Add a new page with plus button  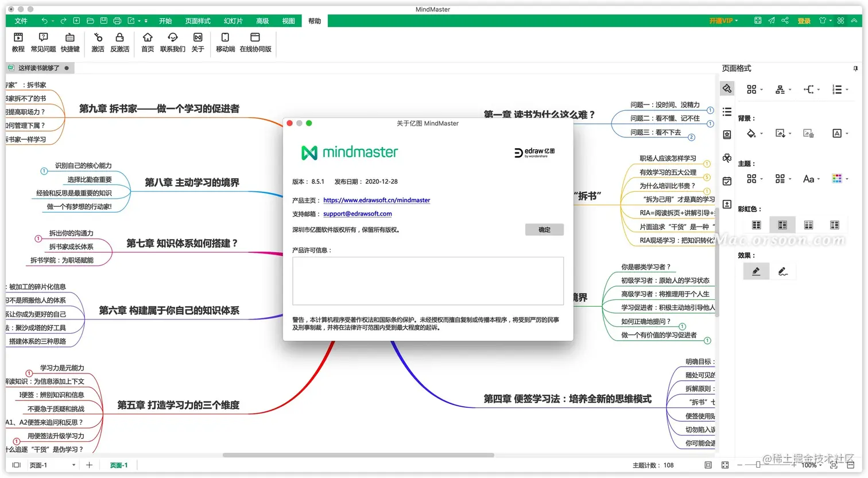tap(89, 465)
